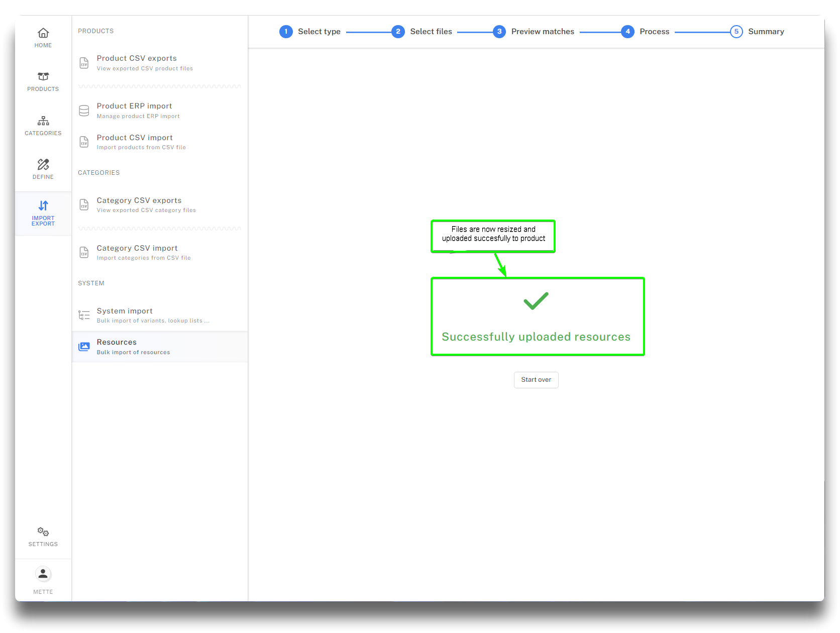The image size is (840, 633).
Task: Click the Resources image icon
Action: [x=84, y=347]
